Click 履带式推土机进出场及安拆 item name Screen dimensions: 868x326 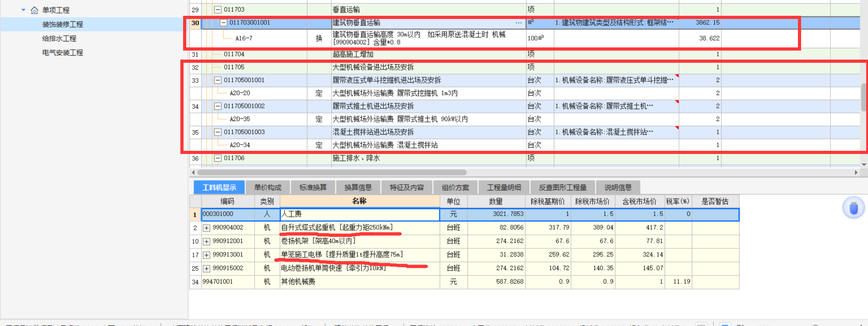tap(373, 106)
